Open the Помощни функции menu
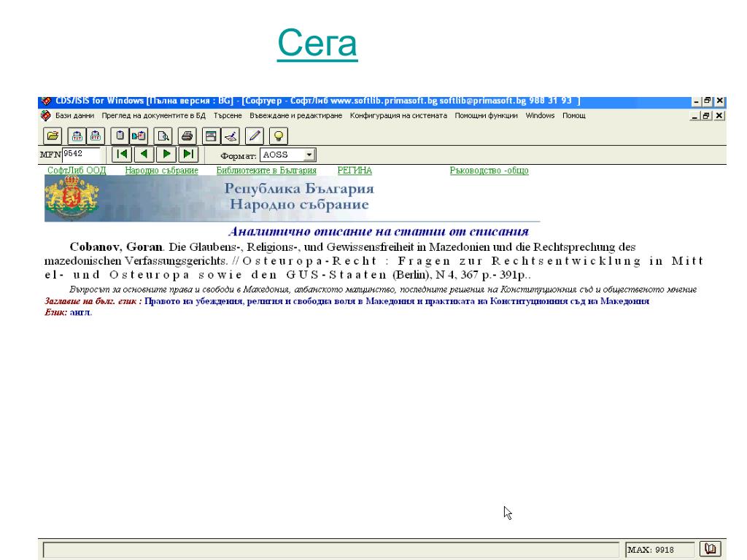The width and height of the screenshot is (747, 560). tap(486, 116)
